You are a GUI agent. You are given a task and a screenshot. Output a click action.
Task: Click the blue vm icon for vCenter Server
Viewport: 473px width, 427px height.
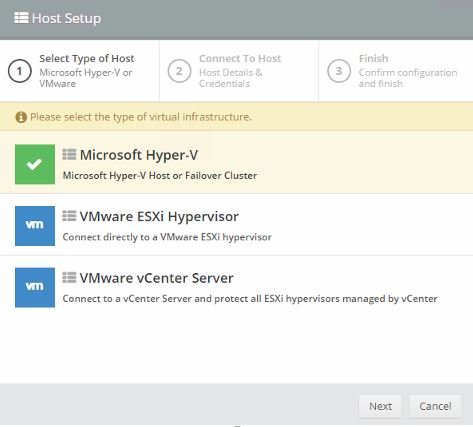(x=35, y=287)
